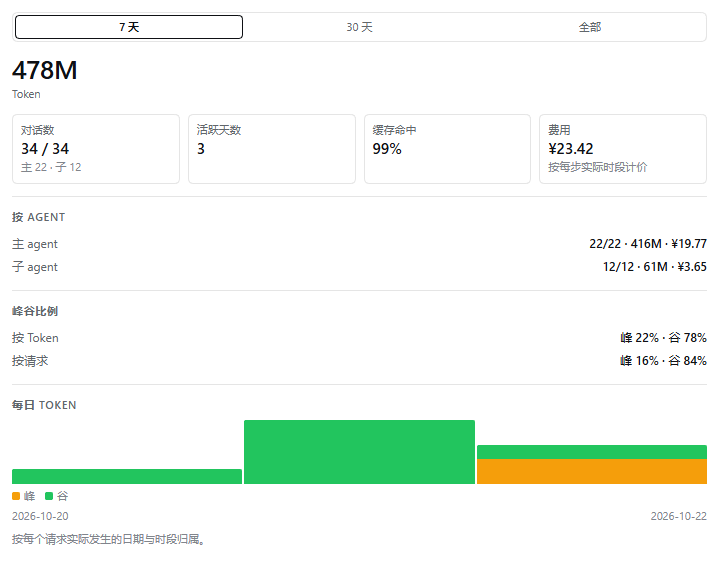Switch to the 全部 tab

point(590,27)
